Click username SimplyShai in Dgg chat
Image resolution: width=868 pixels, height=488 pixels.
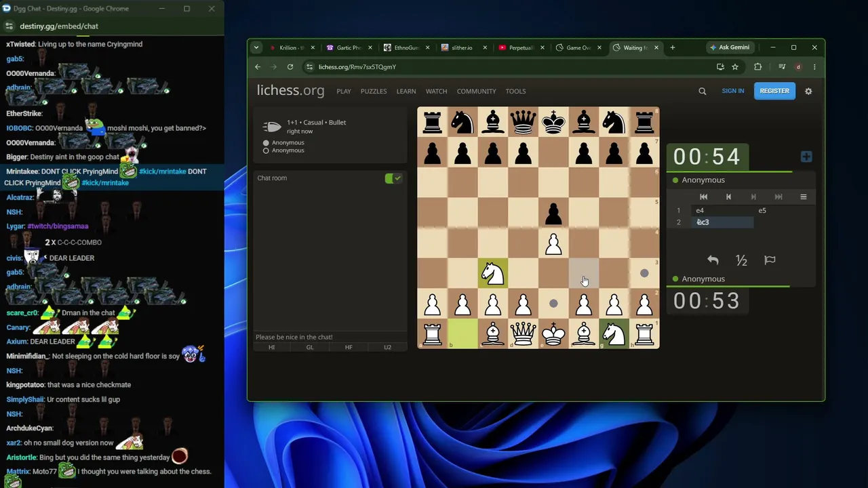click(x=25, y=400)
